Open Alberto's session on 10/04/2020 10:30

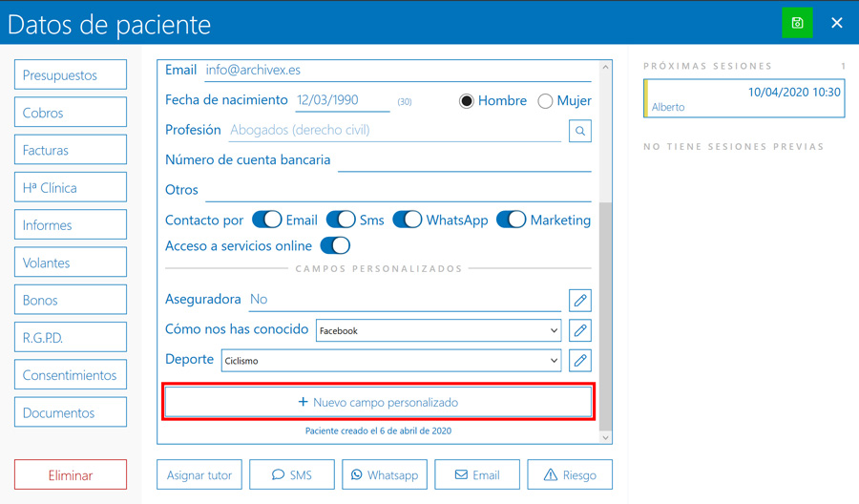[744, 98]
